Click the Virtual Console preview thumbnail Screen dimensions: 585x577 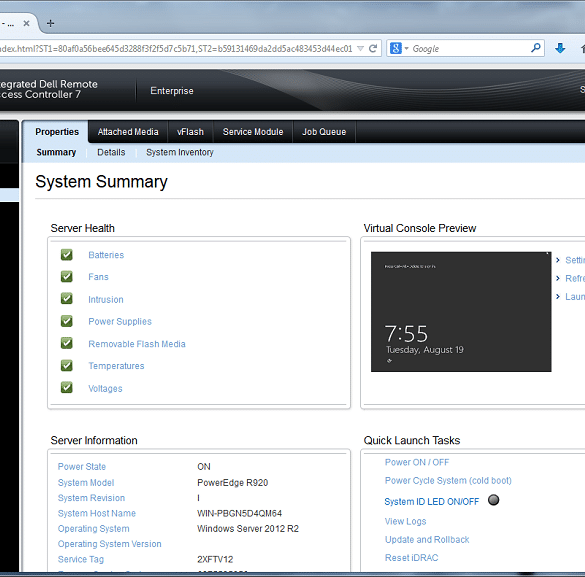(461, 312)
